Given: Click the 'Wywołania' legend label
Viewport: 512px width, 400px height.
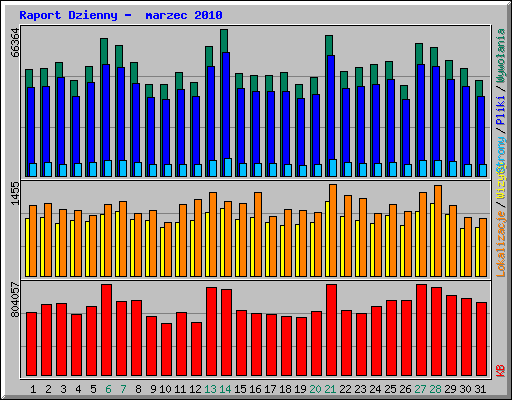Looking at the screenshot, I should coord(501,56).
